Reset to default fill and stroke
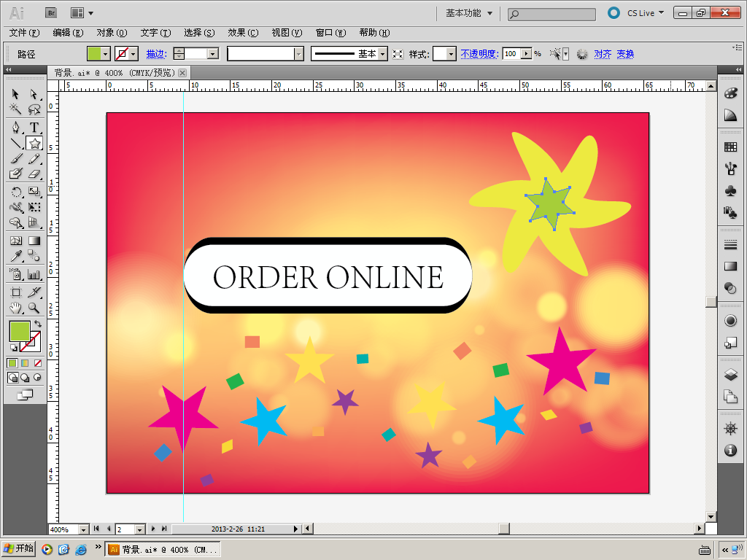The width and height of the screenshot is (747, 560). (13, 348)
